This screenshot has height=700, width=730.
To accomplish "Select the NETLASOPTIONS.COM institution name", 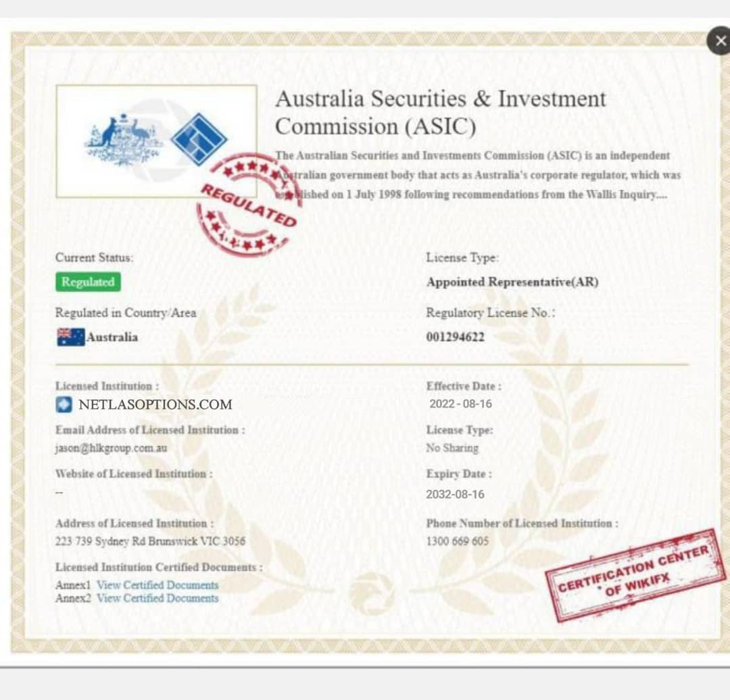I will (x=155, y=405).
